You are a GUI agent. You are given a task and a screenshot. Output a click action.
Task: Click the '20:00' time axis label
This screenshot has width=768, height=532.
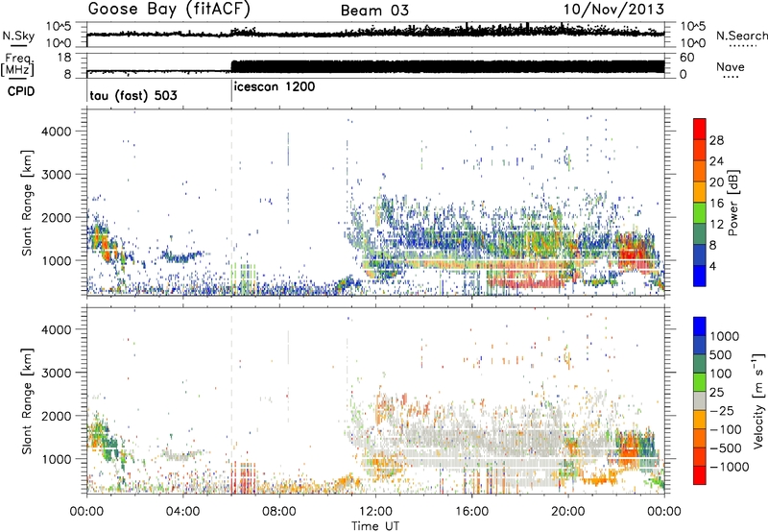coord(568,512)
